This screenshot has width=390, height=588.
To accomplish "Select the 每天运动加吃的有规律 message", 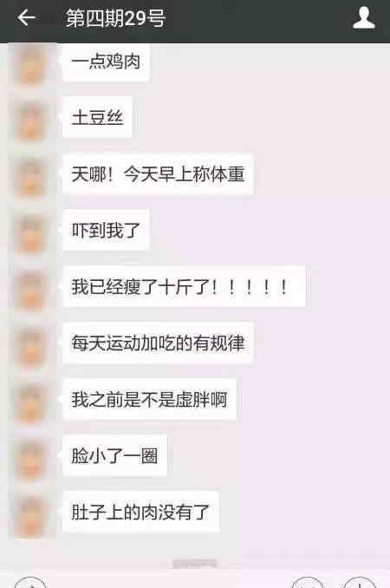I will (158, 343).
